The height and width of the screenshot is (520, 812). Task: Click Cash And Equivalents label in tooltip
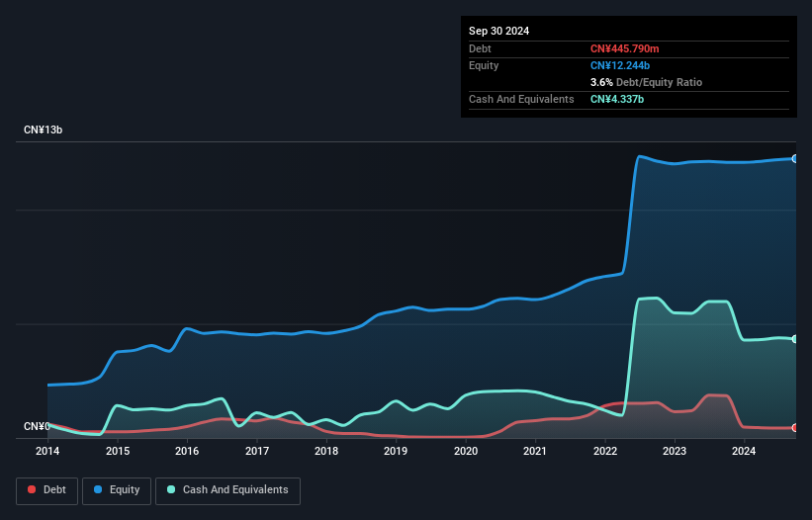[521, 99]
